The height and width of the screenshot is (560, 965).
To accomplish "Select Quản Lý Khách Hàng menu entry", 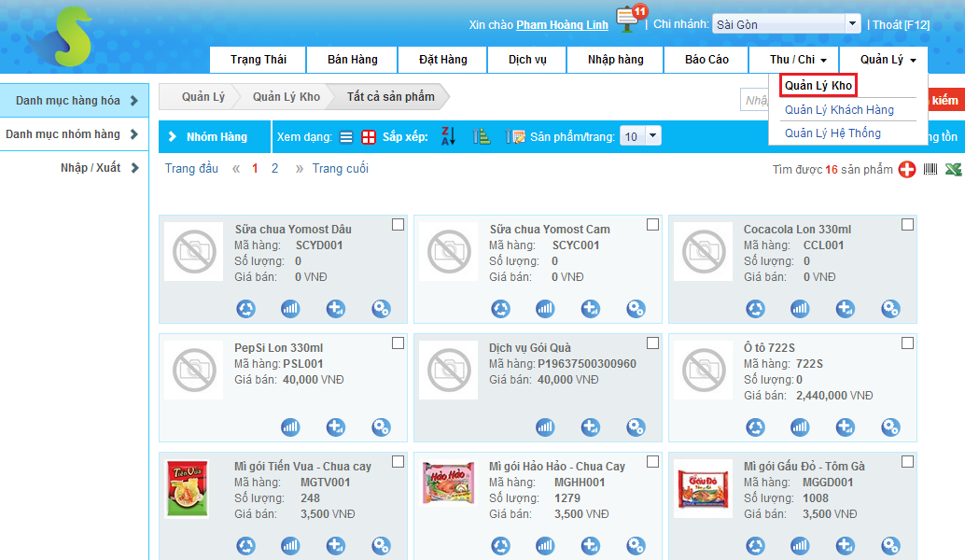I will [x=839, y=110].
